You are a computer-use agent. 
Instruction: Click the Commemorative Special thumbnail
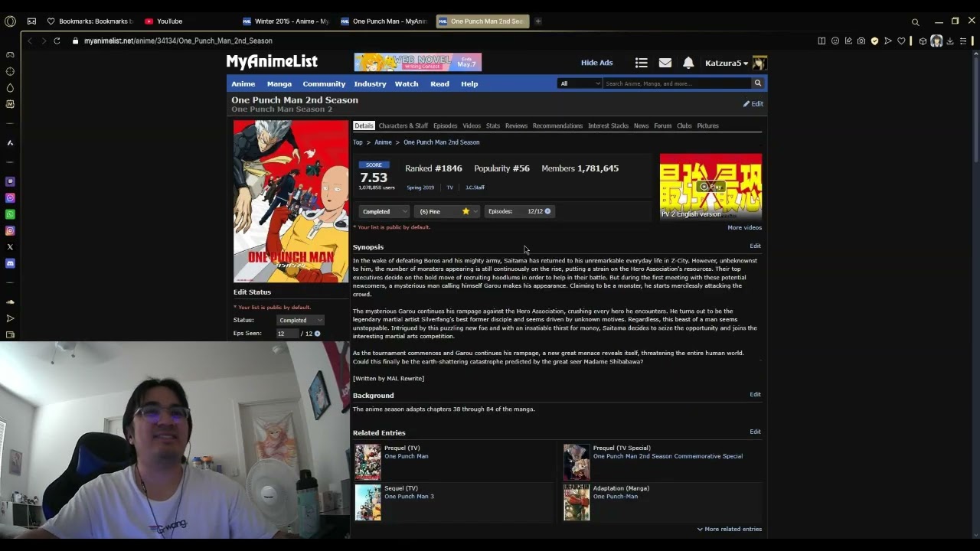coord(577,461)
